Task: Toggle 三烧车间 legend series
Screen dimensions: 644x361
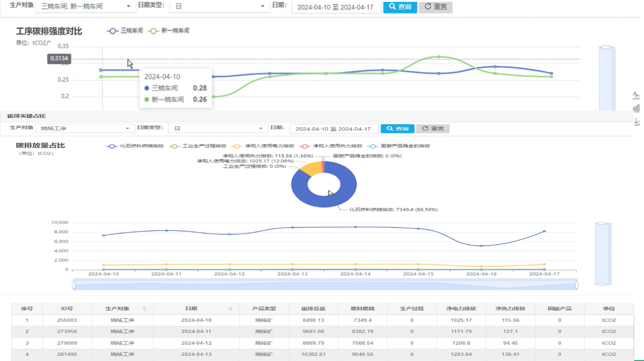Action: tap(125, 31)
